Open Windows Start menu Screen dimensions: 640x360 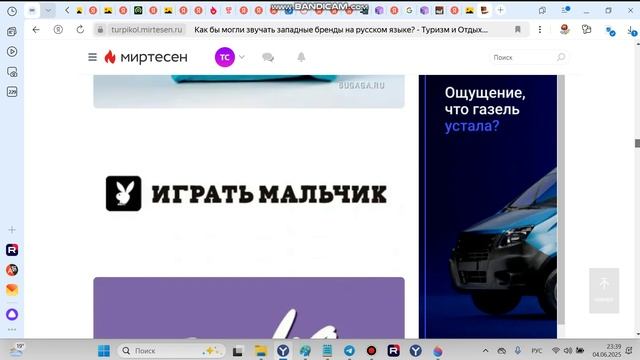(x=104, y=351)
